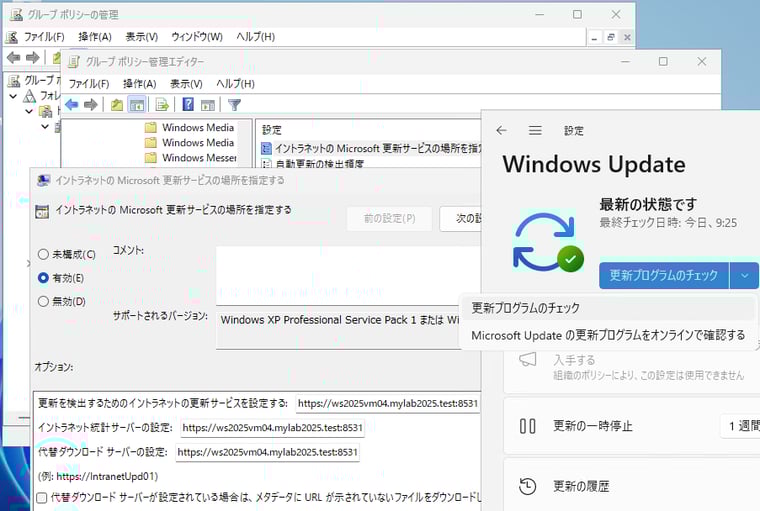The image size is (760, 511).
Task: Open dropdown arrow next to 更新プログラムのチェック button
Action: (x=744, y=275)
